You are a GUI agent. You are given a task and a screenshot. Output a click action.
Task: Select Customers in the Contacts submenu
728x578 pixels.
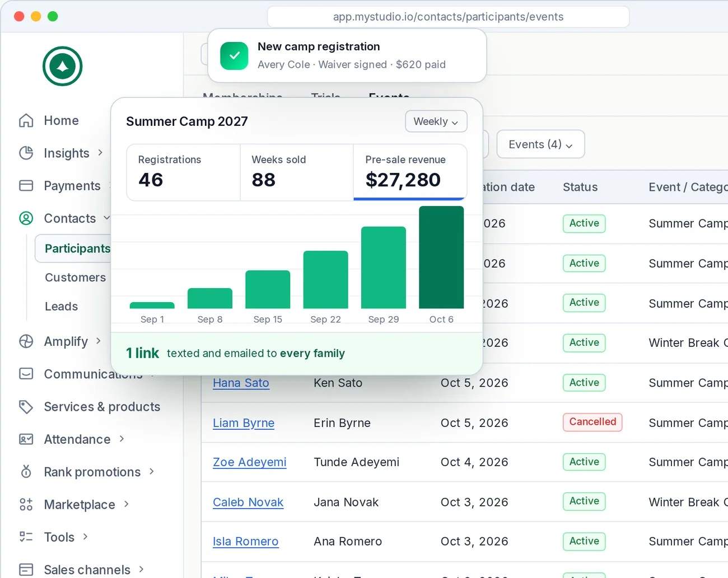(x=75, y=278)
